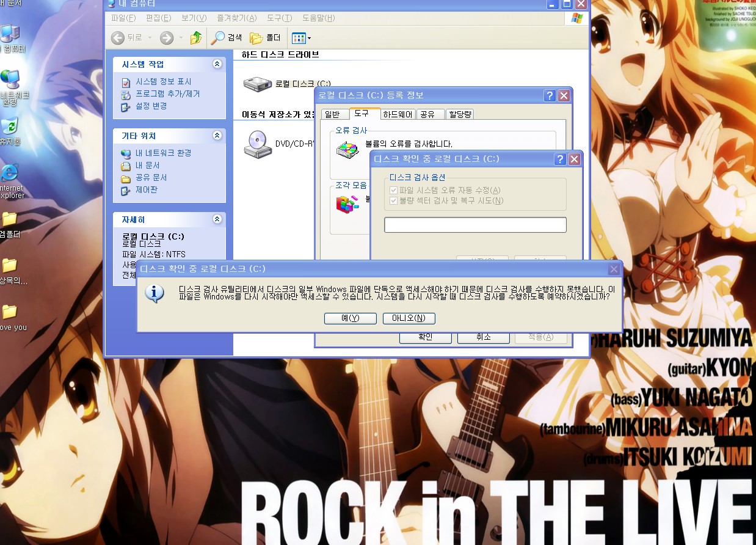Click the defragment icon in 조각 모음

tap(348, 203)
